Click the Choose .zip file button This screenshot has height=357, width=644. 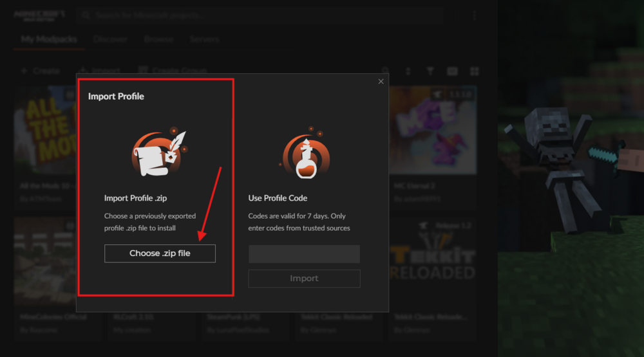(x=160, y=253)
